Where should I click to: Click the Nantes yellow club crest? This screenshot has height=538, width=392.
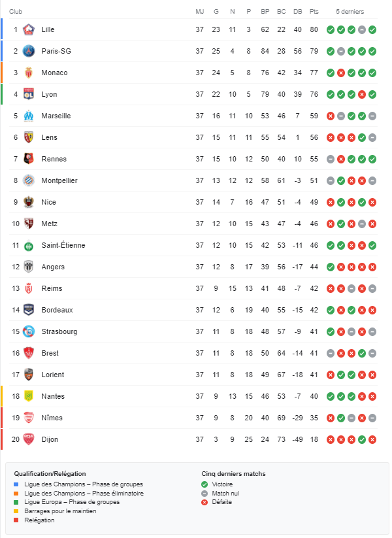coord(29,396)
